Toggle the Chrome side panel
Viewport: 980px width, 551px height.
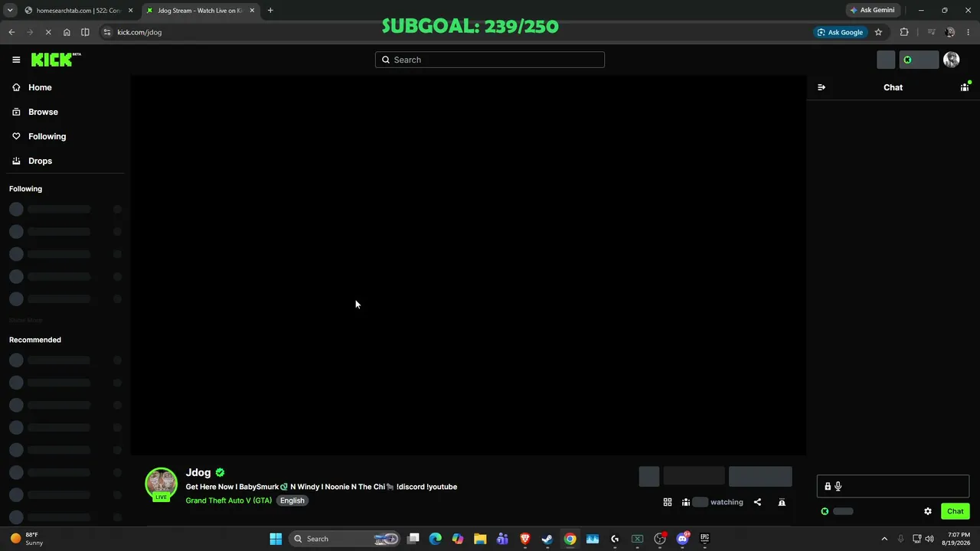point(85,32)
